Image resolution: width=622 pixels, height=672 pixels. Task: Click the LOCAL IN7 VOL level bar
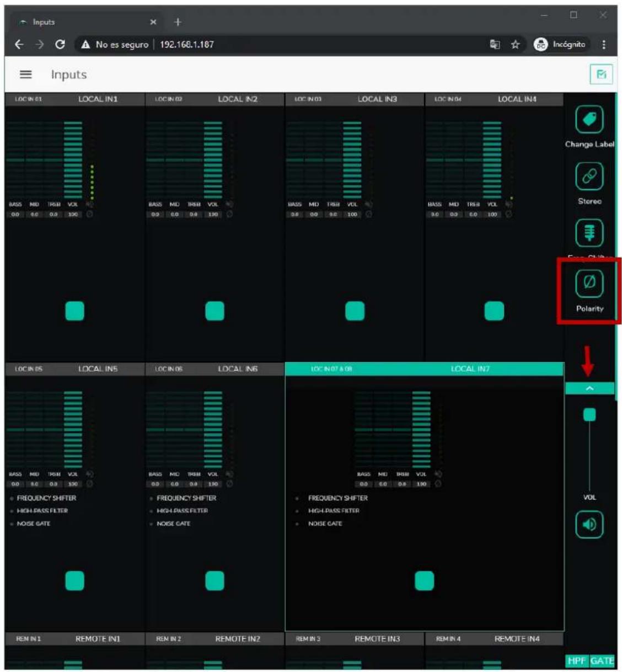[x=421, y=430]
